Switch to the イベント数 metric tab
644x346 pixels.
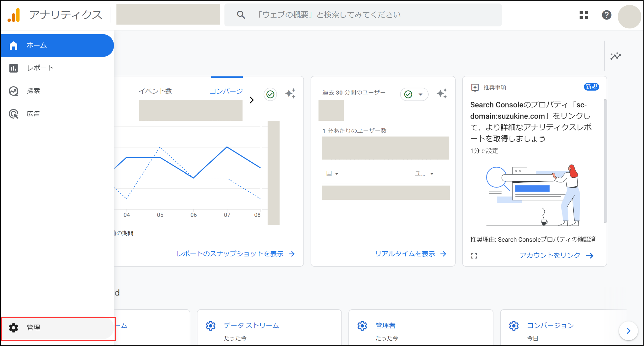click(155, 91)
